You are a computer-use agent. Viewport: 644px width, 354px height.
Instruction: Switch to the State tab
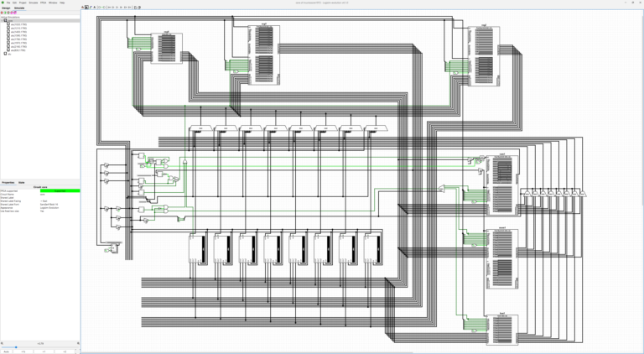click(21, 182)
